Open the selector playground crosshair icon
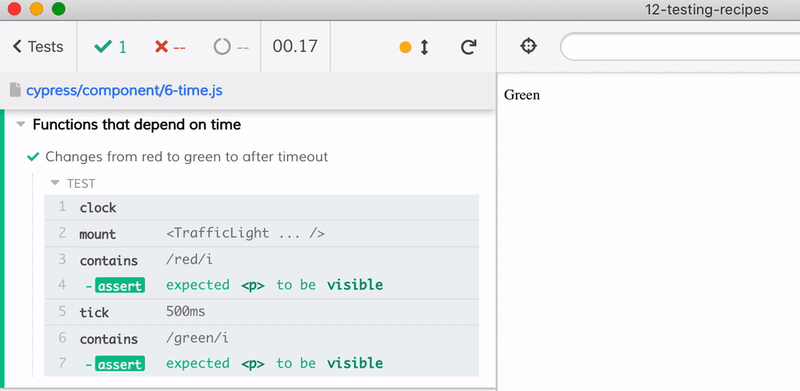This screenshot has width=800, height=391. coord(529,46)
